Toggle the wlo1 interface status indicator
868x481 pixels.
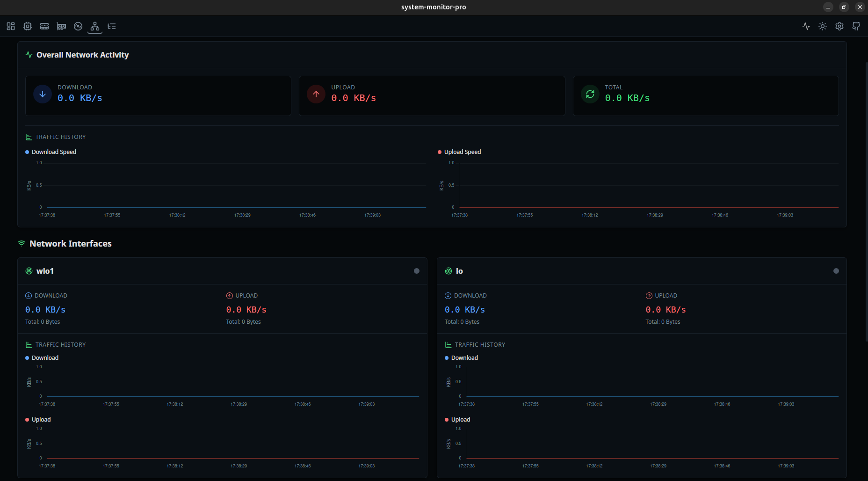pos(416,270)
